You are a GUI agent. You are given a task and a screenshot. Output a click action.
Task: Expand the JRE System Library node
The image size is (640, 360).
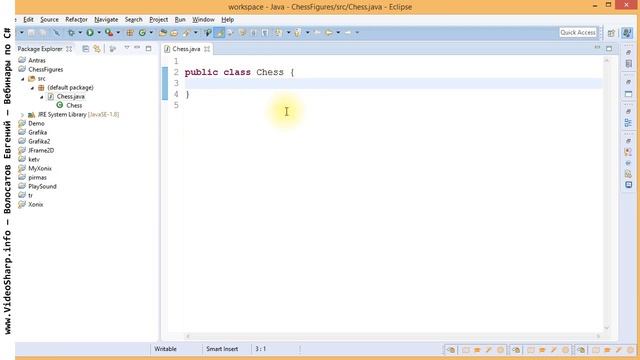pos(23,115)
